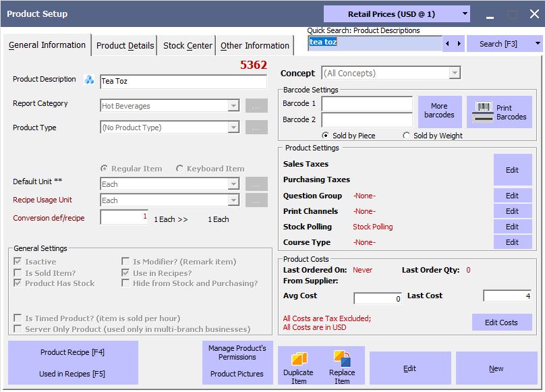Screen dimensions: 545x392
Task: Switch to the General Information tab
Action: 47,45
